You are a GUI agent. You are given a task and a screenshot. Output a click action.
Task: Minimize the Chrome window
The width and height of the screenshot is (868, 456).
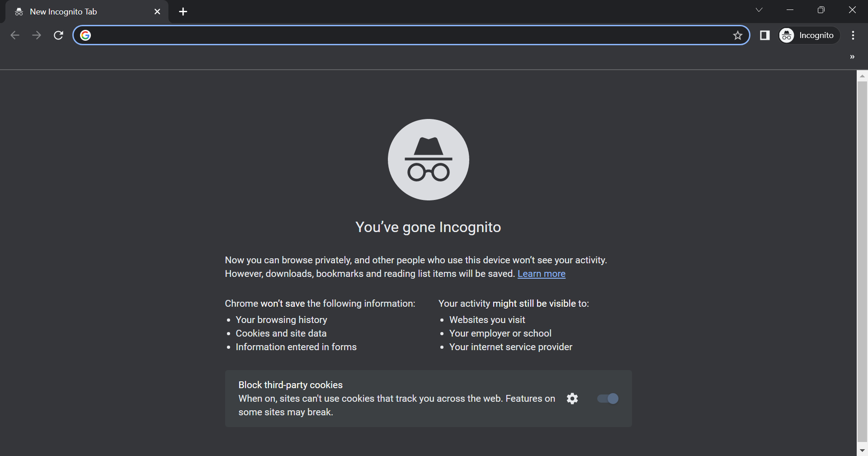tap(790, 10)
